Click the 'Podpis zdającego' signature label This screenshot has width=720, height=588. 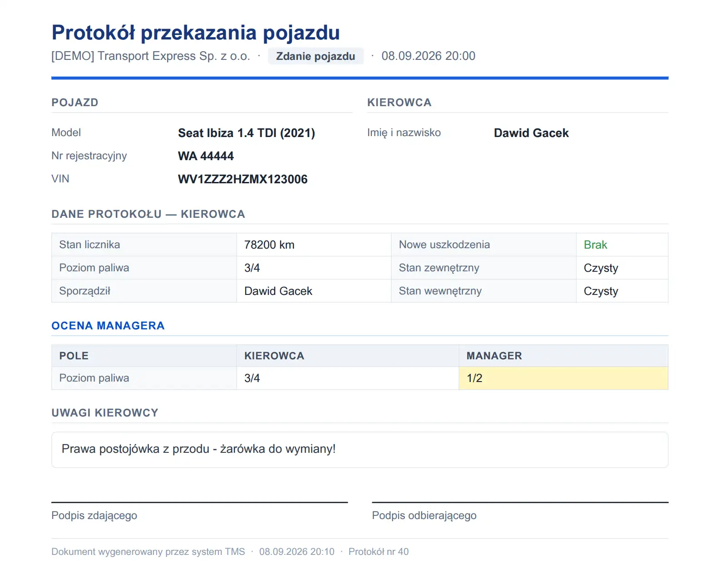coord(94,515)
